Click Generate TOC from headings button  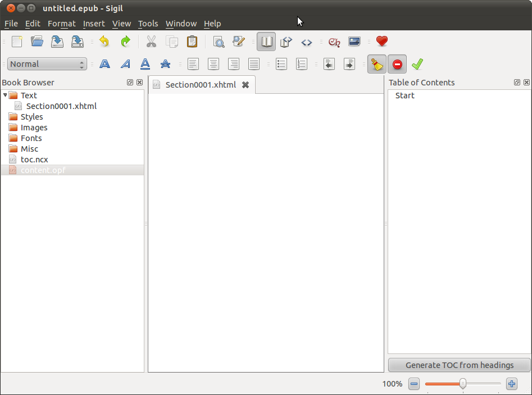click(459, 365)
